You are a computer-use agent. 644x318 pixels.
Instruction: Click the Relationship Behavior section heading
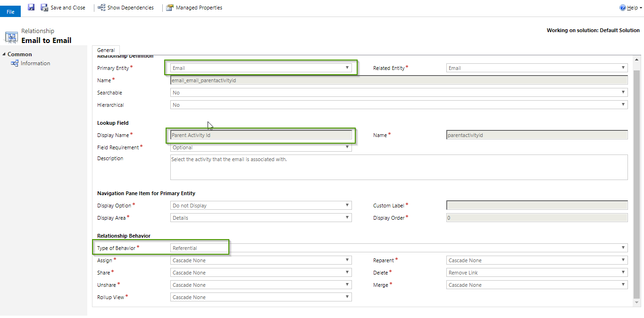pos(124,236)
